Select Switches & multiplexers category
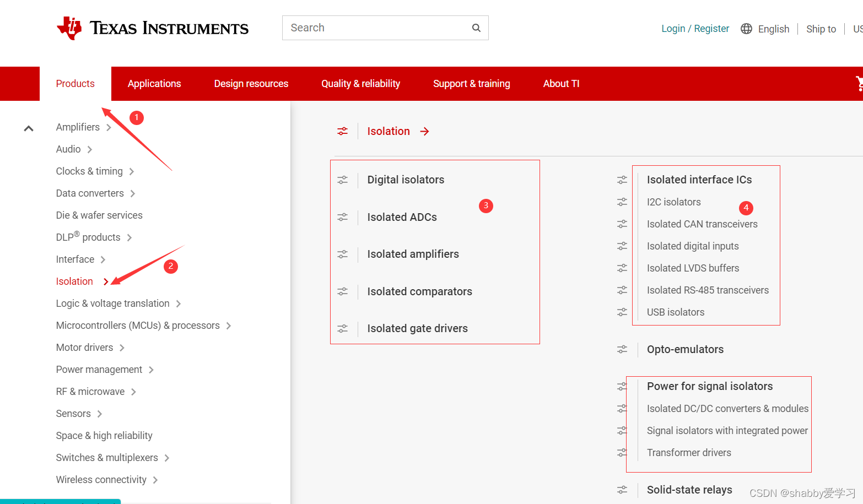 pyautogui.click(x=107, y=458)
